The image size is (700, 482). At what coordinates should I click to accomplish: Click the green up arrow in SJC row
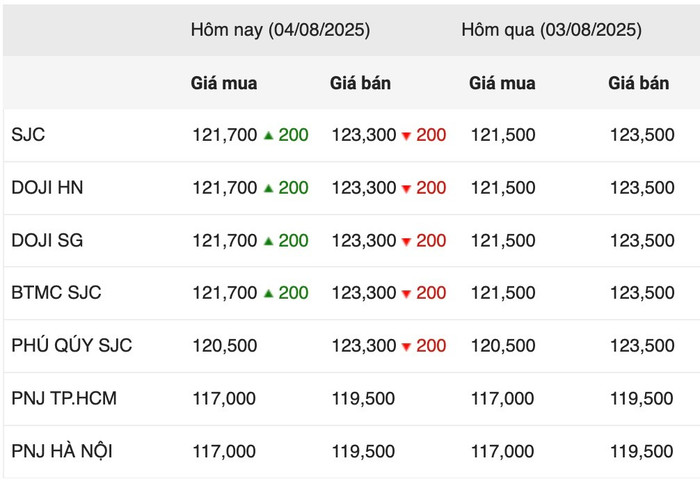(x=268, y=135)
